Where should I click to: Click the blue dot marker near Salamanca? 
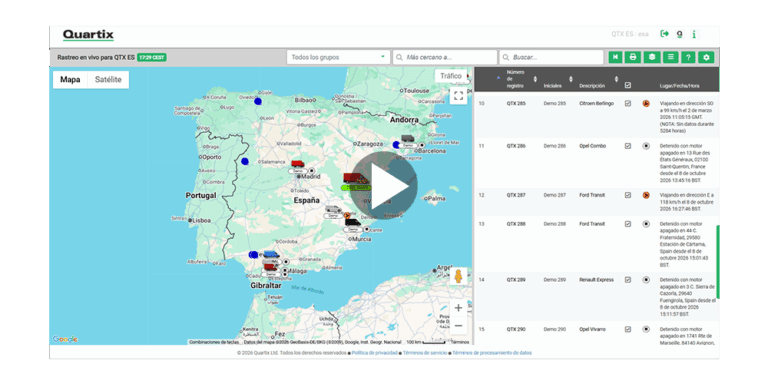pyautogui.click(x=245, y=161)
